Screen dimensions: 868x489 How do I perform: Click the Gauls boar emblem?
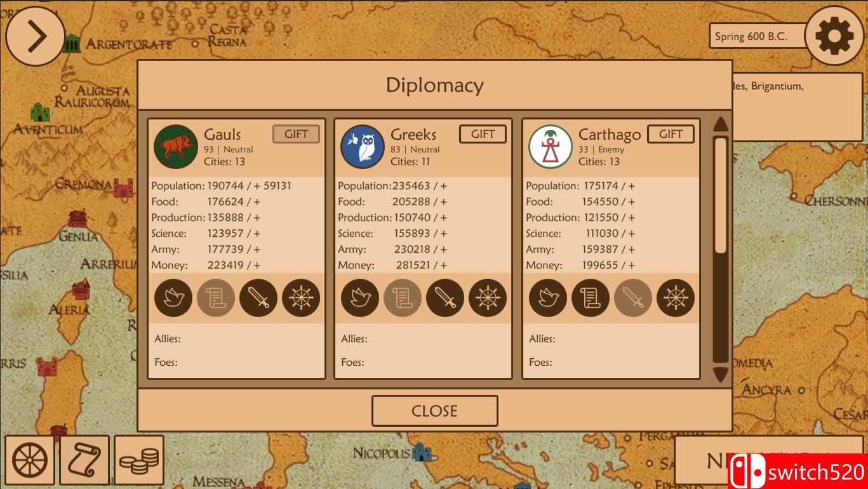tap(176, 147)
